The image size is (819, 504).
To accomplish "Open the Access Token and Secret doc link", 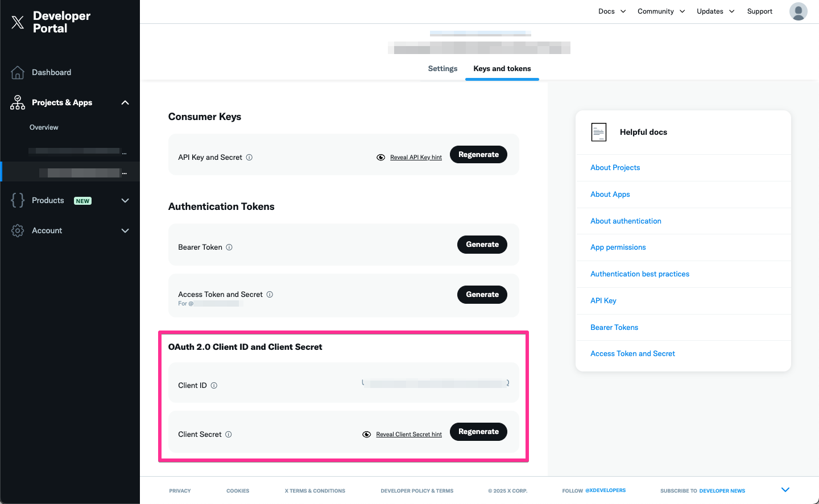I will 632,354.
